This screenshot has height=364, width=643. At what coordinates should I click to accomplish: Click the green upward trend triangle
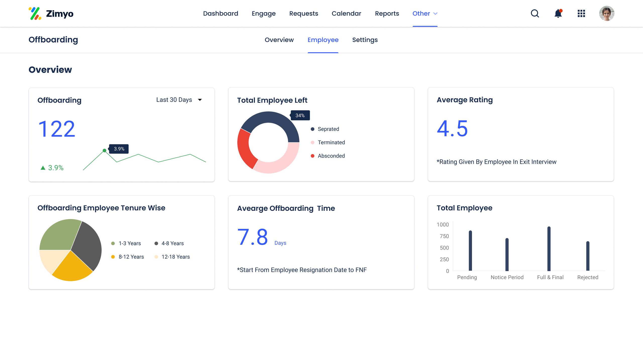tap(43, 168)
